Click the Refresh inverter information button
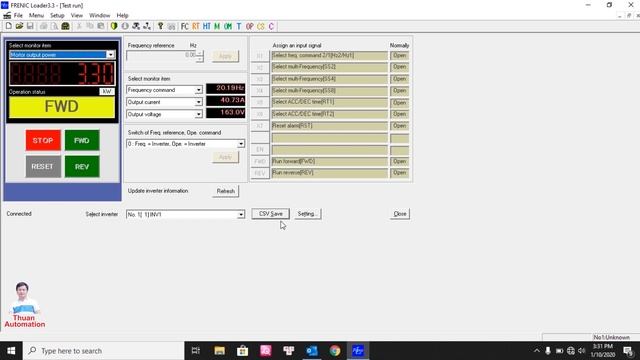The height and width of the screenshot is (360, 640). (225, 191)
